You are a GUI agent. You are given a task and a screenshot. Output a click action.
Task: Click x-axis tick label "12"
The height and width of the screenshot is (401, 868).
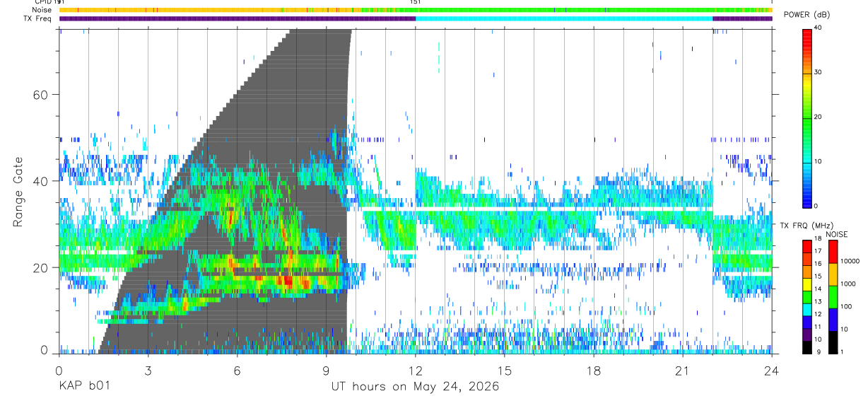pyautogui.click(x=416, y=371)
